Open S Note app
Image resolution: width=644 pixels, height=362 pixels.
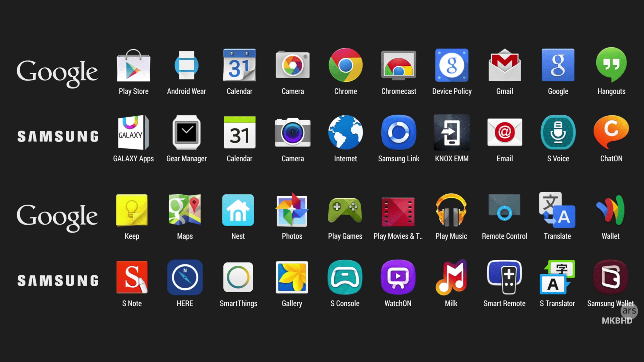point(132,277)
